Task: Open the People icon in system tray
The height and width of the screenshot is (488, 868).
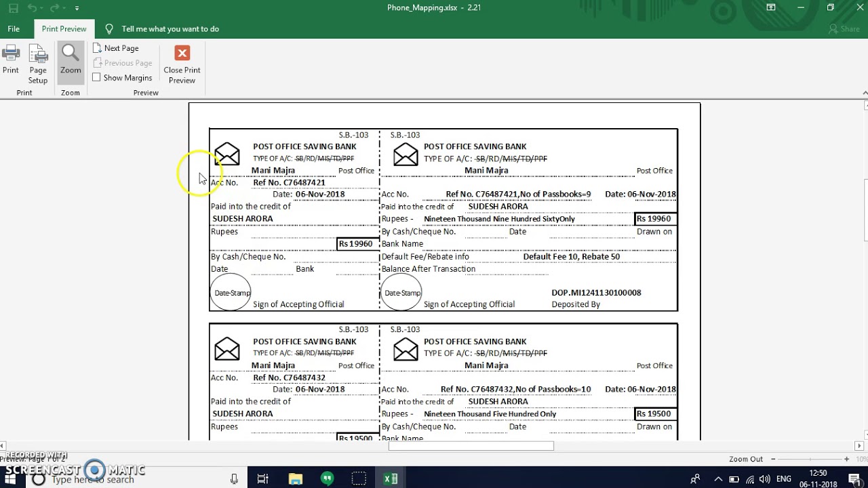Action: pyautogui.click(x=695, y=479)
